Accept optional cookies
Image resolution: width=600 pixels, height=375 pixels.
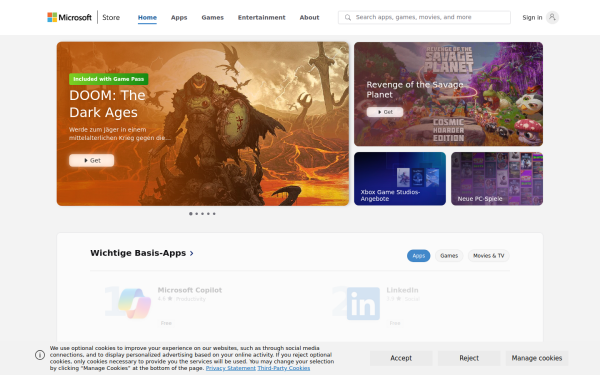click(x=401, y=358)
